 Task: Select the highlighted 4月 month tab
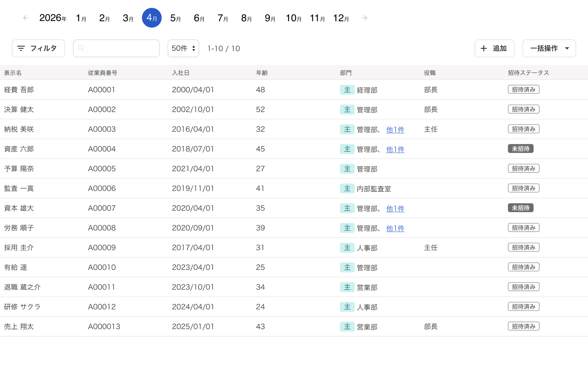pyautogui.click(x=152, y=18)
